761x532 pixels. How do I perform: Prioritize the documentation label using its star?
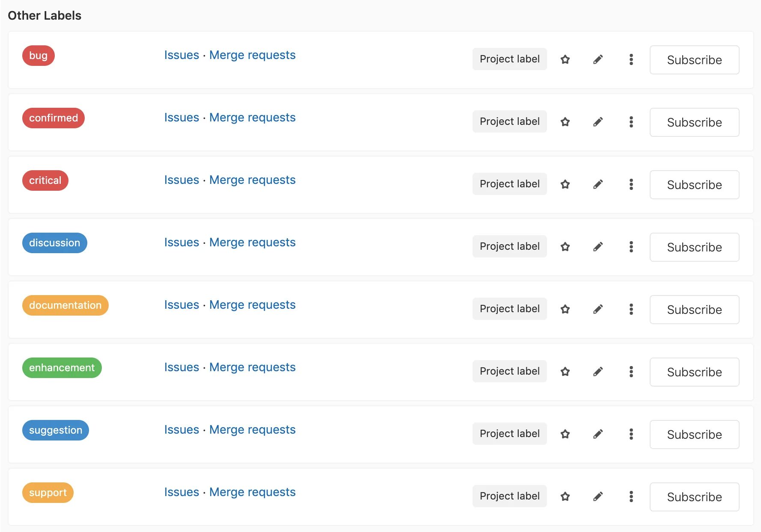pyautogui.click(x=565, y=309)
